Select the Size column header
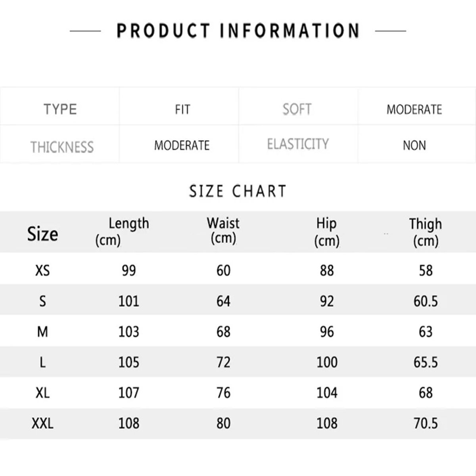The image size is (476, 476). [x=42, y=234]
